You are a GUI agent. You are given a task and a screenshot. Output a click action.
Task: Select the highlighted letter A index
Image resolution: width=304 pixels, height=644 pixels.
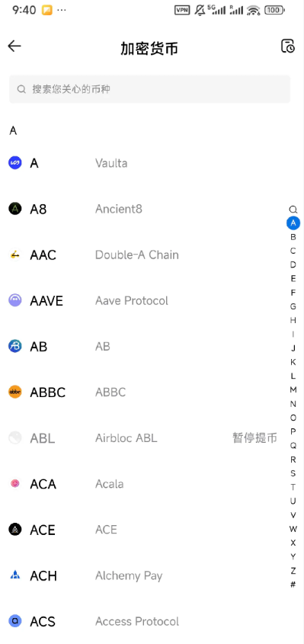point(293,223)
